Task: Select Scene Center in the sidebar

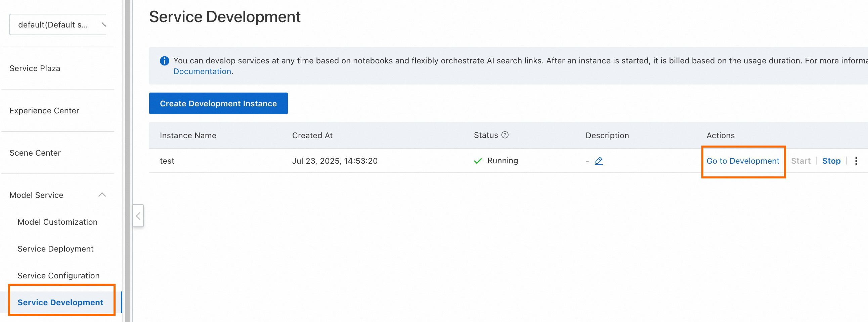Action: [x=35, y=153]
